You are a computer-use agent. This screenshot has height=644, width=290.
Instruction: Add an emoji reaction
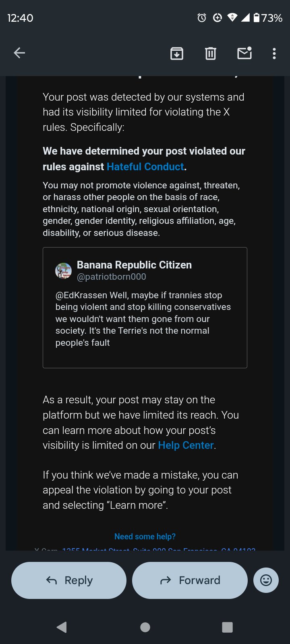coord(266,580)
